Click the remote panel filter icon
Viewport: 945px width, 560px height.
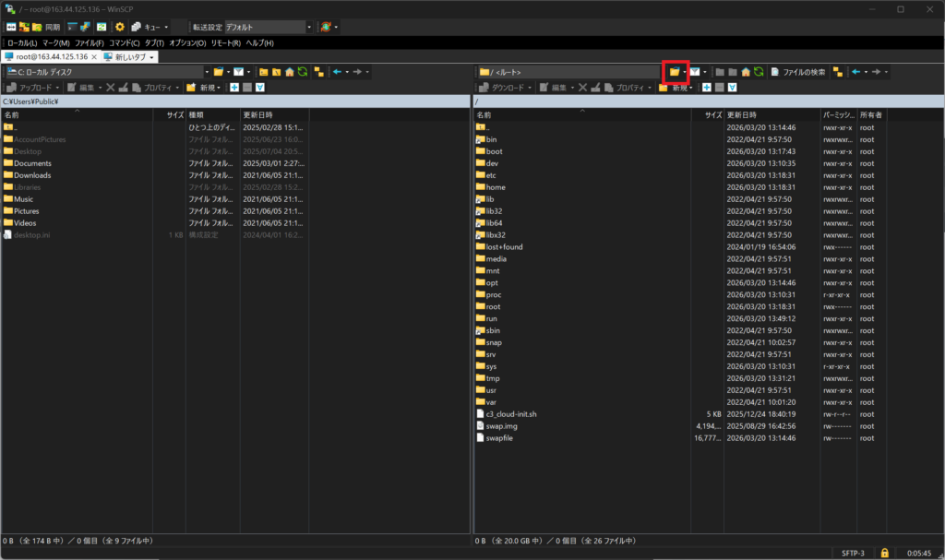[694, 71]
